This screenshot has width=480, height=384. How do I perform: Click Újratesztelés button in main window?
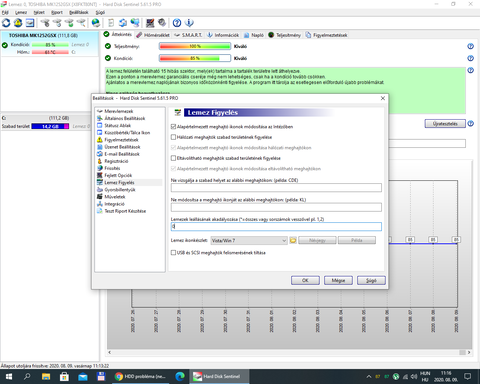pos(445,124)
